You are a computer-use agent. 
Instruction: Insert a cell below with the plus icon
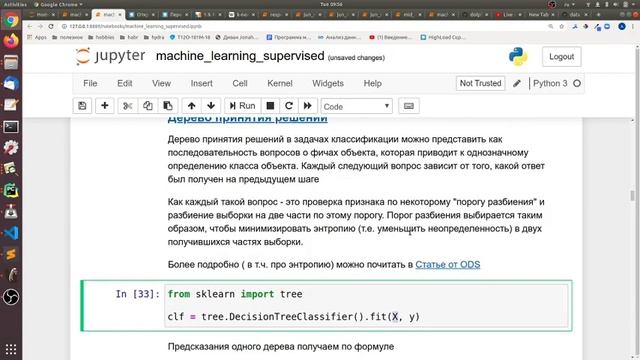click(x=104, y=106)
